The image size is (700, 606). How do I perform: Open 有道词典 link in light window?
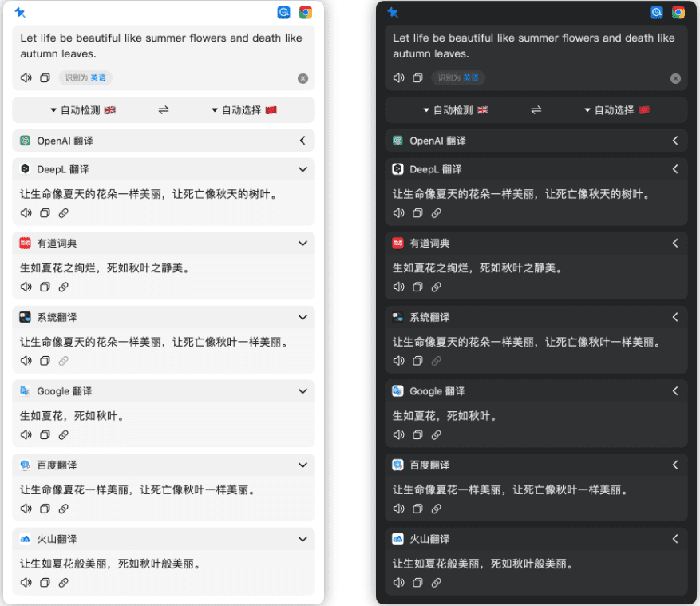[x=63, y=287]
